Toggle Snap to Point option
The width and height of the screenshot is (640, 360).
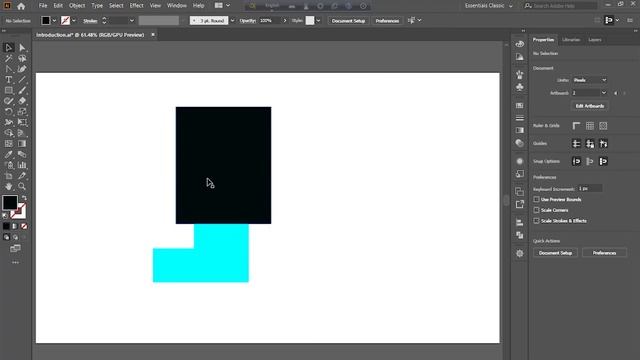pyautogui.click(x=576, y=162)
